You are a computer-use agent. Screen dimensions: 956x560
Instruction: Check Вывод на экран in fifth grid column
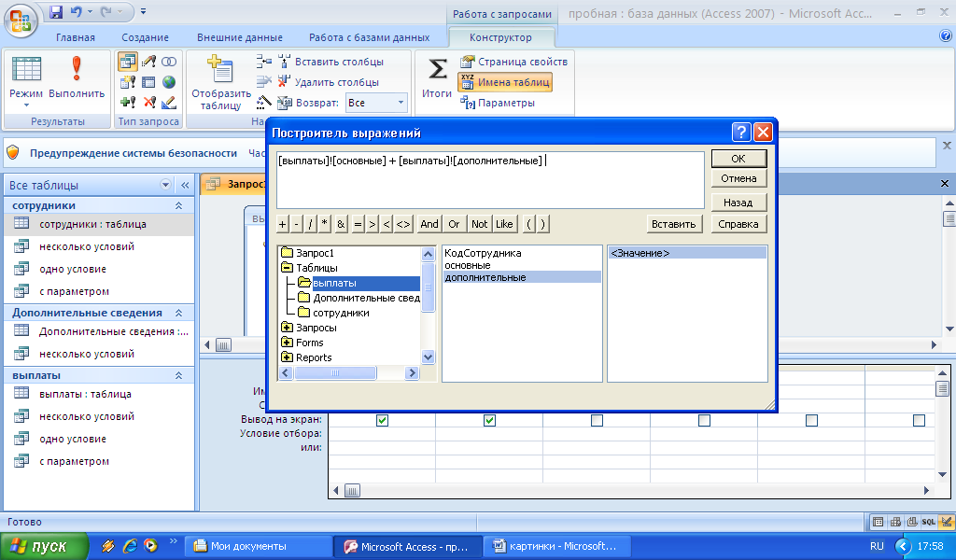[x=811, y=420]
